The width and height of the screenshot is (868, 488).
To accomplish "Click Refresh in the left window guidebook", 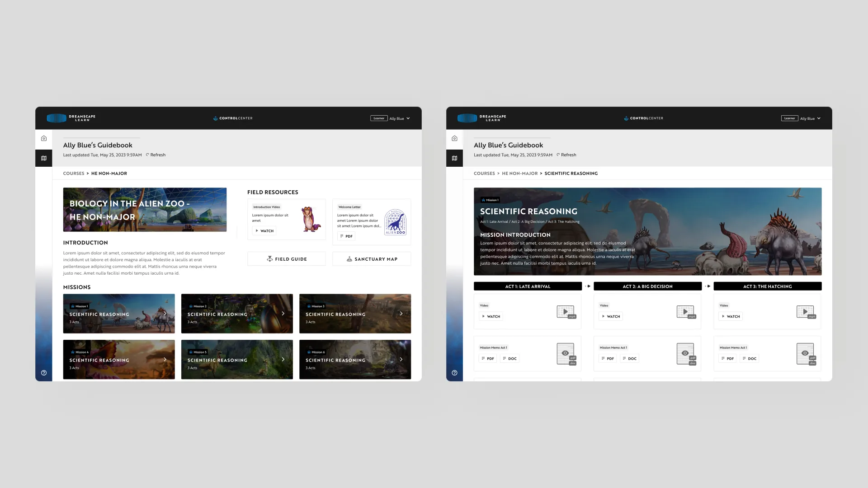I will 156,155.
